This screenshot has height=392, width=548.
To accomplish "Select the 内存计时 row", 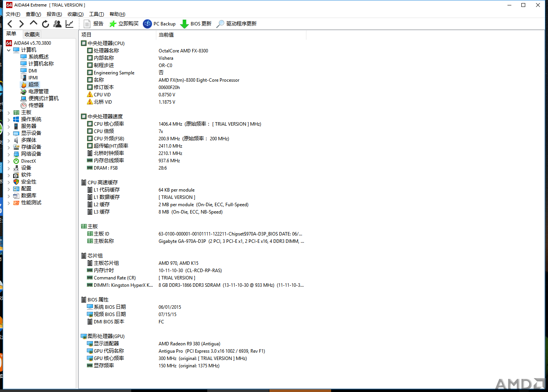I will [x=193, y=270].
